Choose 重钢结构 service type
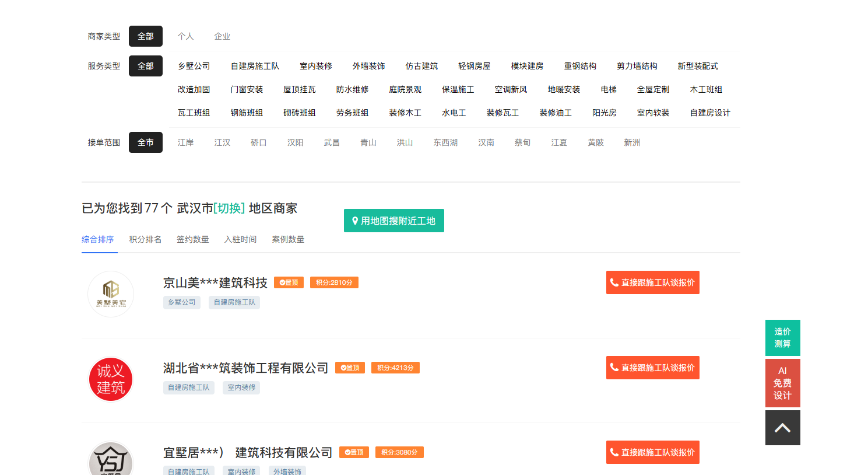868x475 pixels. 580,66
